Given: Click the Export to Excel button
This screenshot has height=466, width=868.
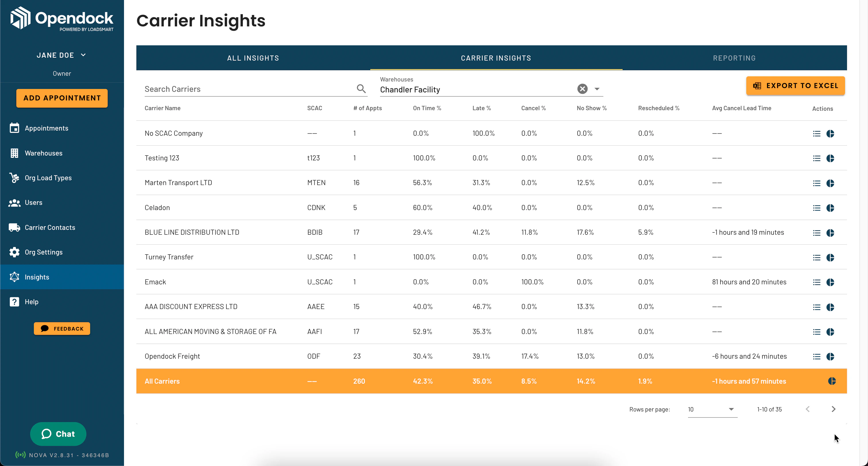Looking at the screenshot, I should click(795, 86).
